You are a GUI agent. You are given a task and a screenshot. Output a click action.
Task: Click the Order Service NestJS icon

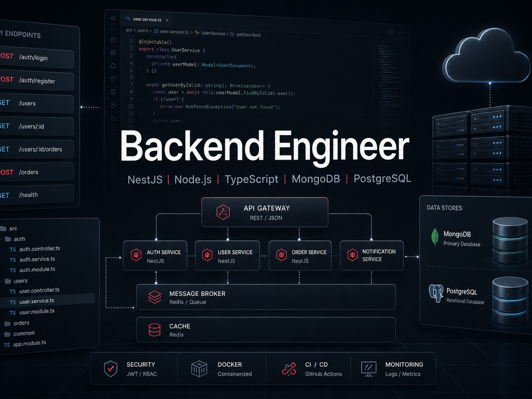click(x=281, y=255)
